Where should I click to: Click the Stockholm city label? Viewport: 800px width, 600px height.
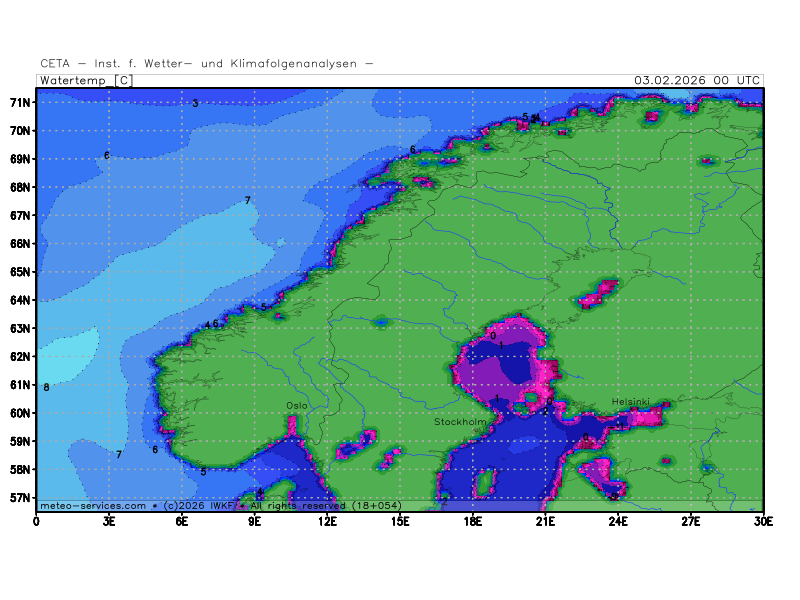460,422
